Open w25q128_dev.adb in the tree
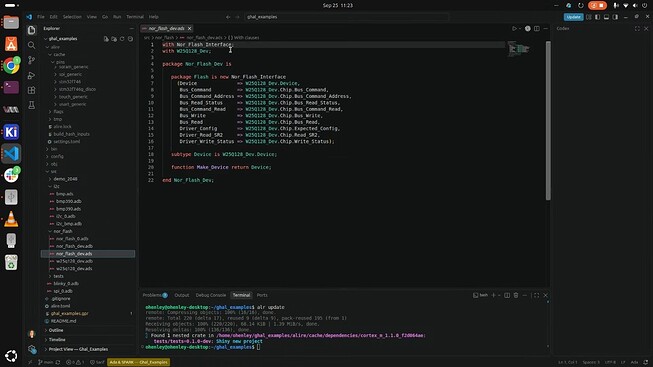The width and height of the screenshot is (653, 367). point(74,261)
